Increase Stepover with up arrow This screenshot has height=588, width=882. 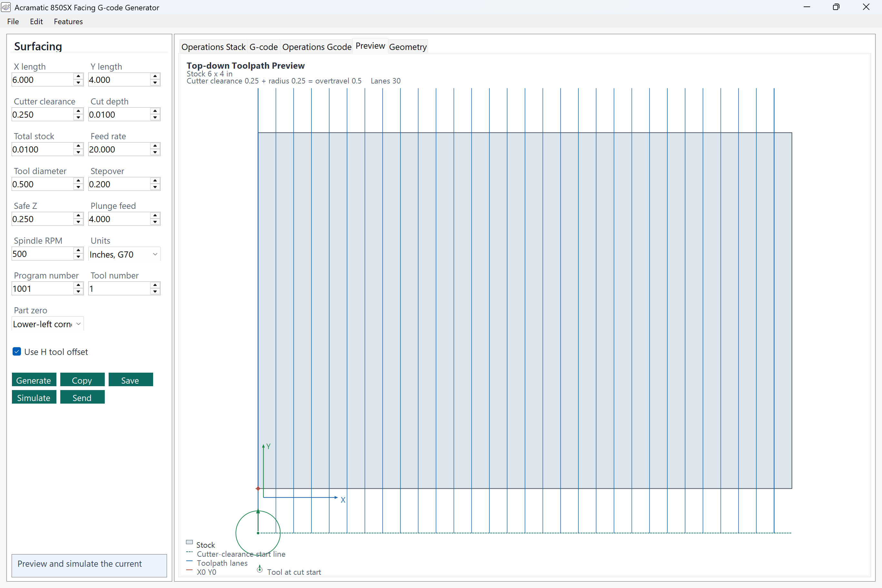155,181
